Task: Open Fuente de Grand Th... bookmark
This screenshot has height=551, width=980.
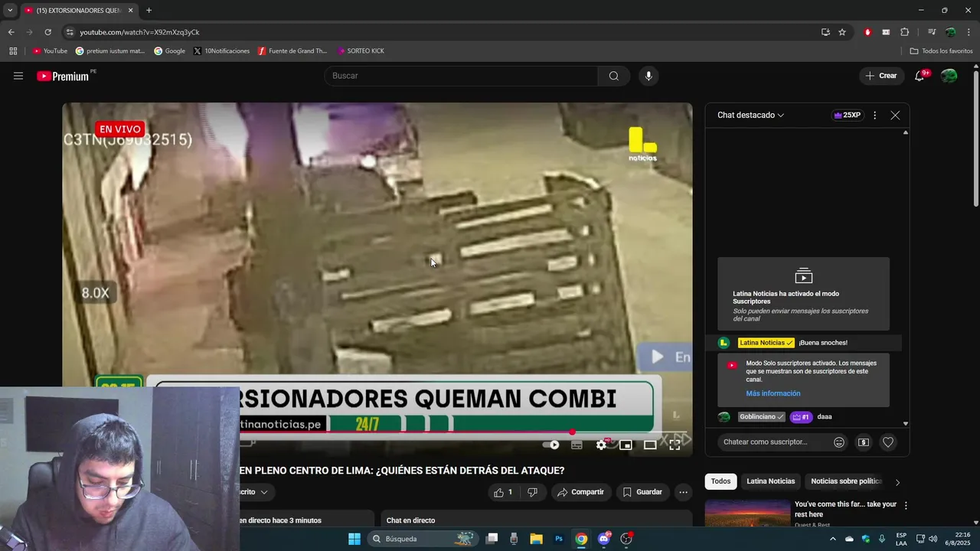Action: pyautogui.click(x=292, y=51)
